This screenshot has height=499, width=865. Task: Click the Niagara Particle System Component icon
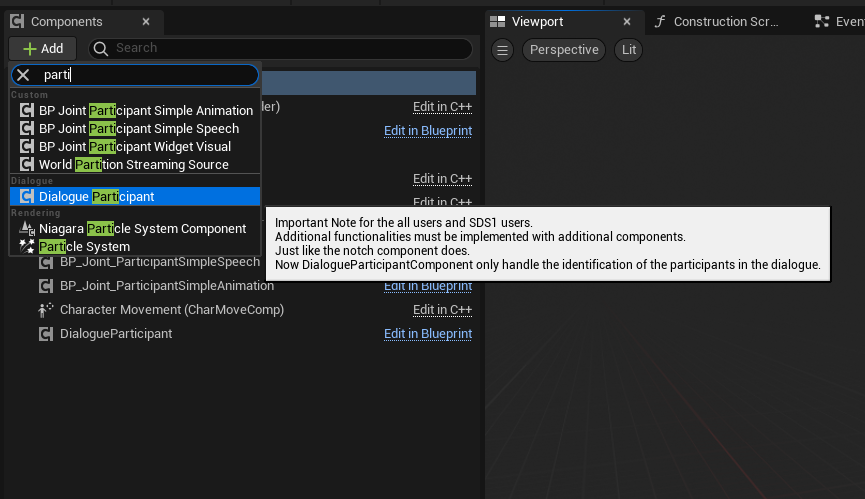pyautogui.click(x=27, y=229)
